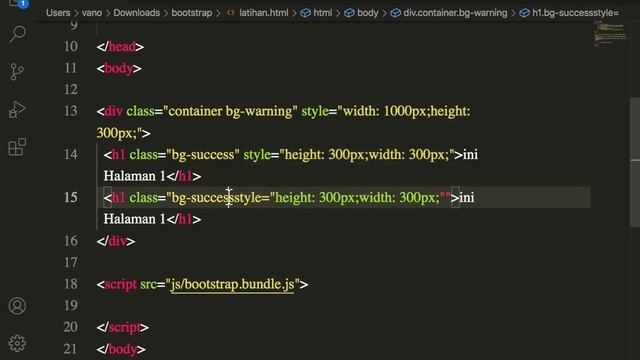The image size is (640, 360).
Task: Click "Halaman 1" text under line 14
Action: 134,176
